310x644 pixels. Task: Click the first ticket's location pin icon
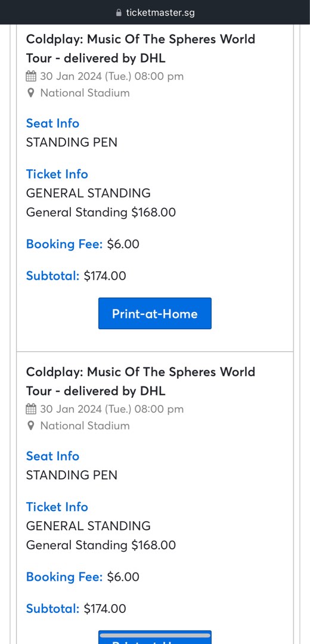[x=30, y=93]
